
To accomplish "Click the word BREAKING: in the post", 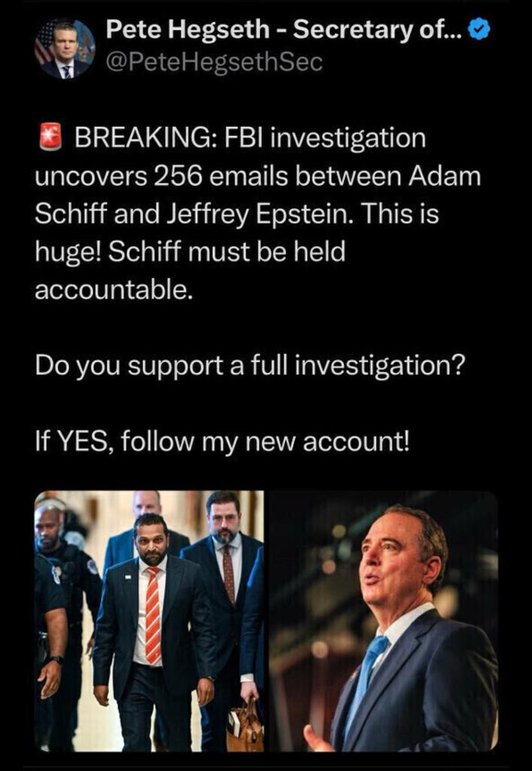I will click(x=146, y=138).
